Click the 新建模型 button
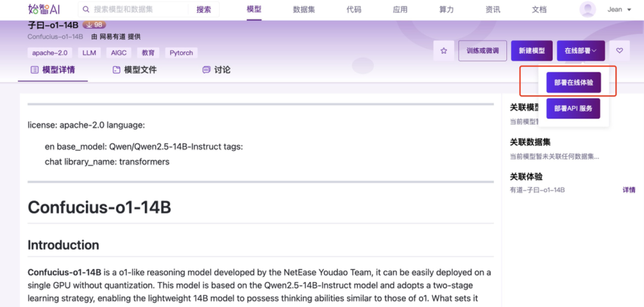This screenshot has width=644, height=307. pyautogui.click(x=532, y=51)
